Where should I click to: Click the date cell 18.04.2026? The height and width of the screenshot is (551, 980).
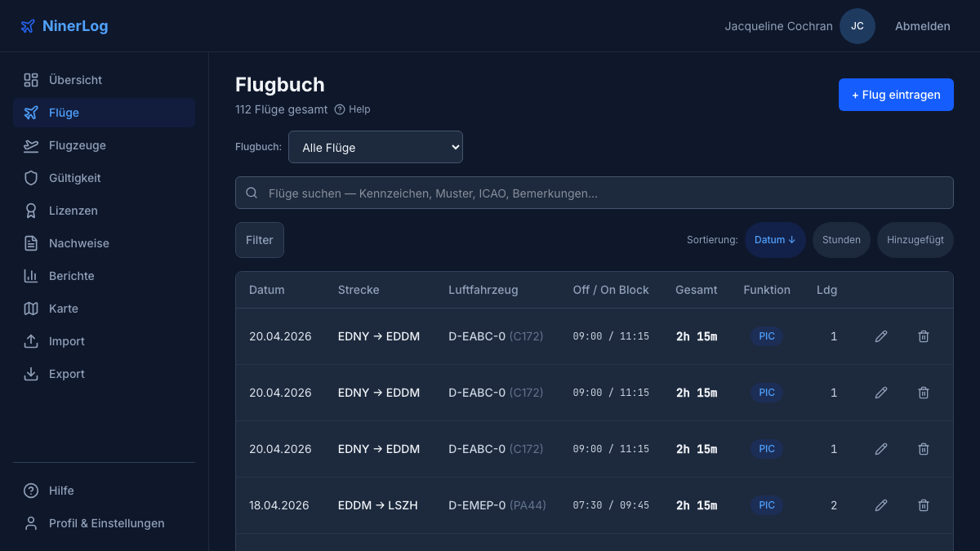click(x=279, y=505)
